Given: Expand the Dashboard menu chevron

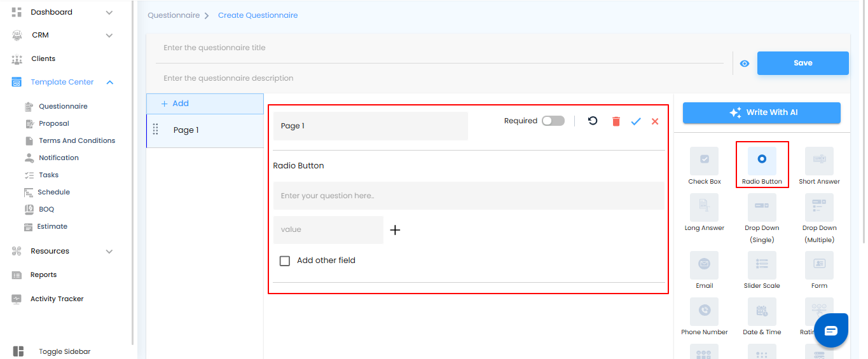Looking at the screenshot, I should pos(109,13).
